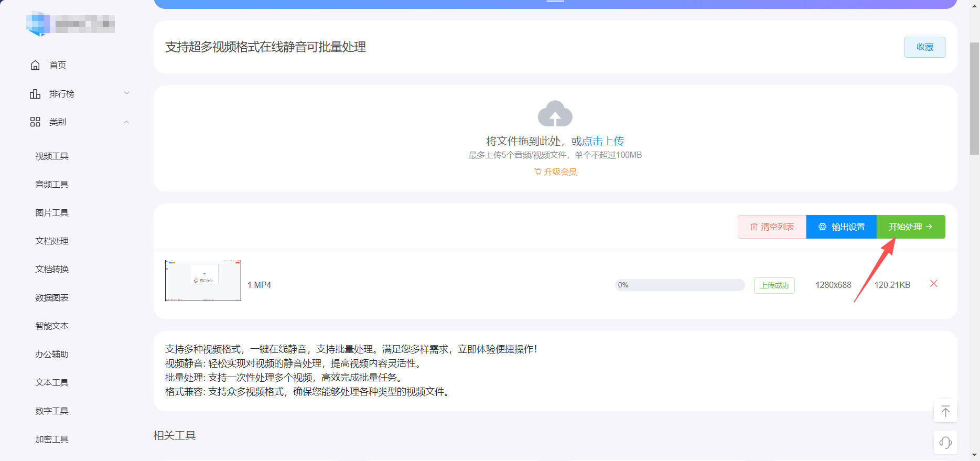Click the 120.21KB file size
The width and height of the screenshot is (980, 461).
892,285
